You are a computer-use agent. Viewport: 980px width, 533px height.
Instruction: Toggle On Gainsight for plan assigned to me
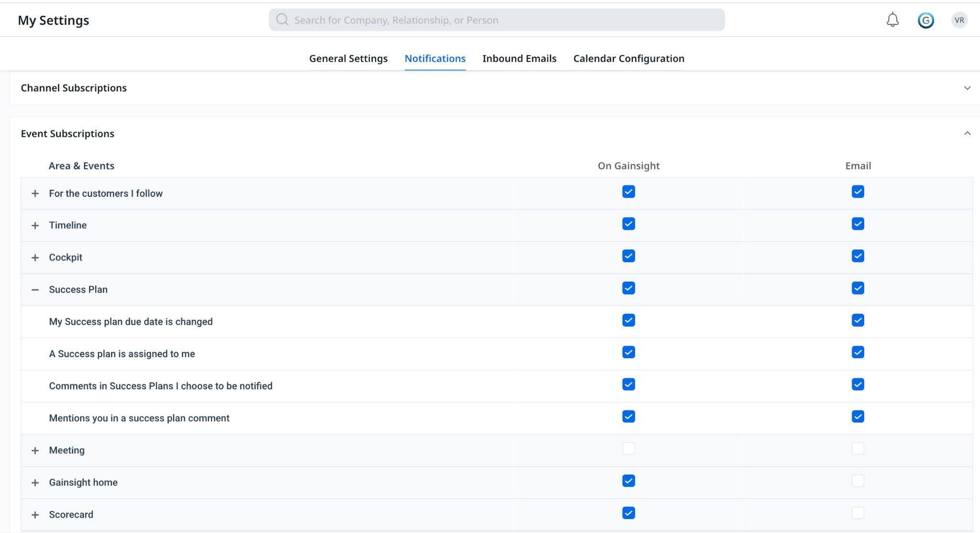tap(628, 352)
